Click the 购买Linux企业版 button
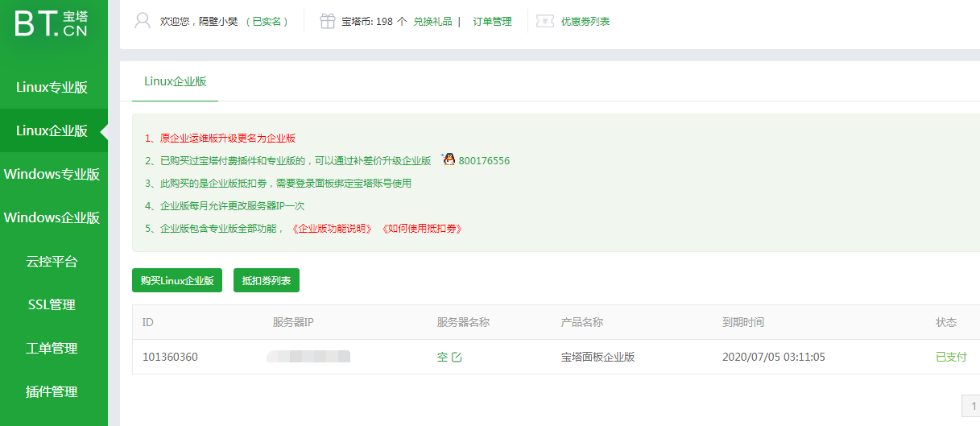The width and height of the screenshot is (980, 426). pos(177,281)
